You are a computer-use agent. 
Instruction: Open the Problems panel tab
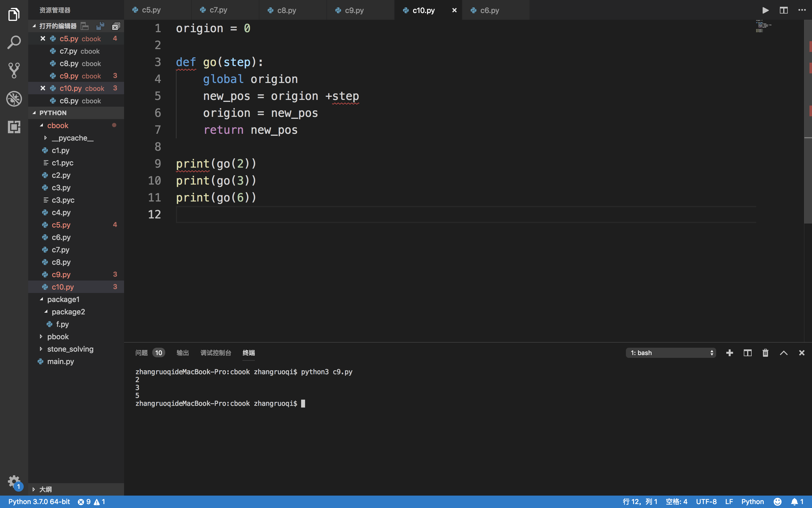[150, 353]
